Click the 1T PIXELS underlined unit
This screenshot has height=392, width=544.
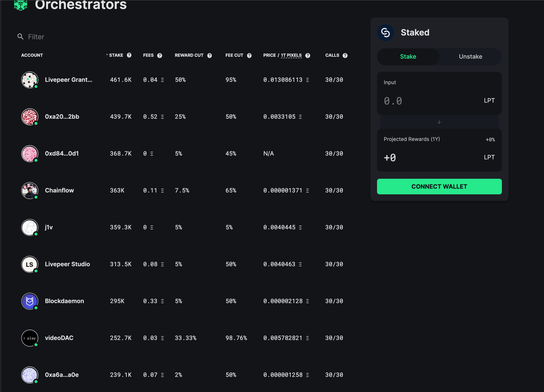291,55
